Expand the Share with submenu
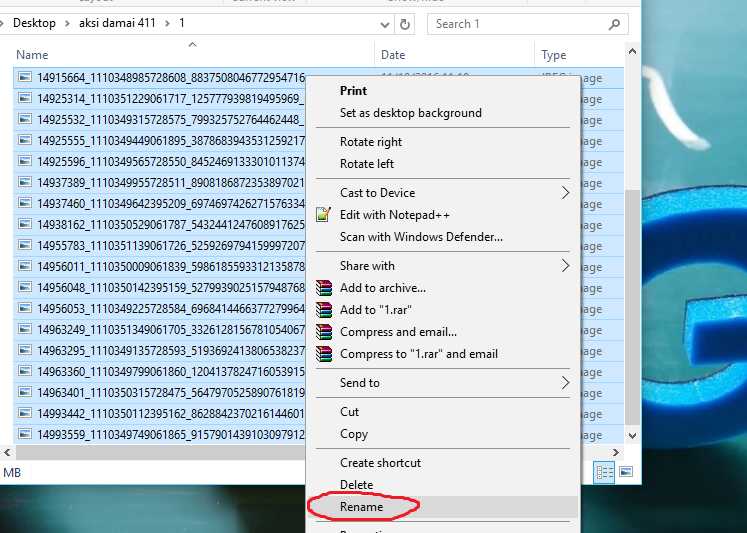 pos(565,266)
